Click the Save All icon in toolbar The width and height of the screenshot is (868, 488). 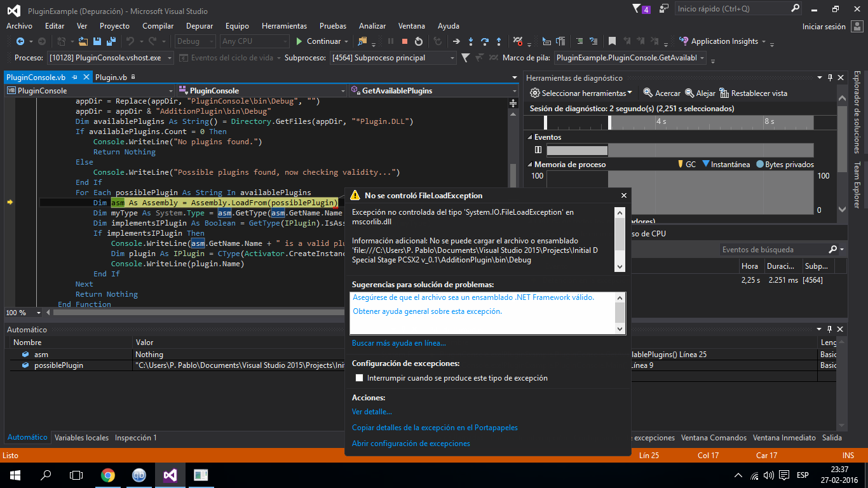coord(111,41)
